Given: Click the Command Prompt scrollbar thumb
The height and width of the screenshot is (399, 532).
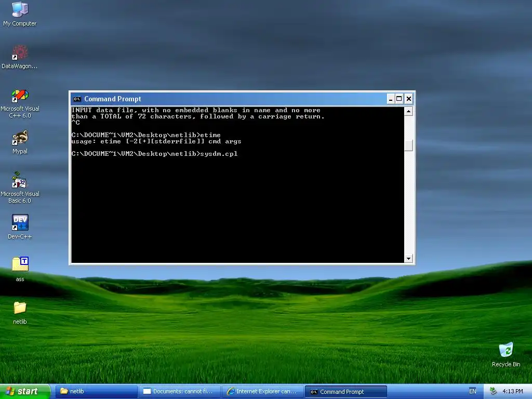Looking at the screenshot, I should [408, 145].
